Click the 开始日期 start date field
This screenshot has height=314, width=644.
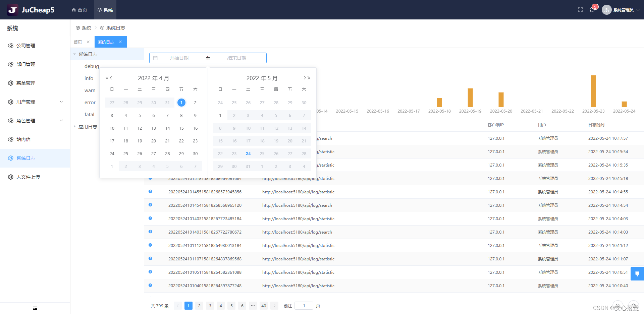click(179, 58)
